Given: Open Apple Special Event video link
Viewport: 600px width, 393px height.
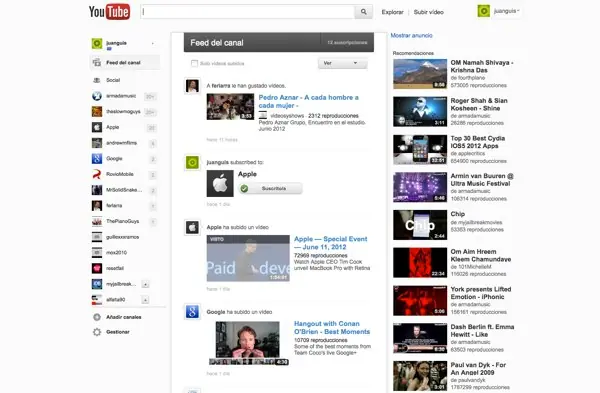Looking at the screenshot, I should click(x=331, y=243).
